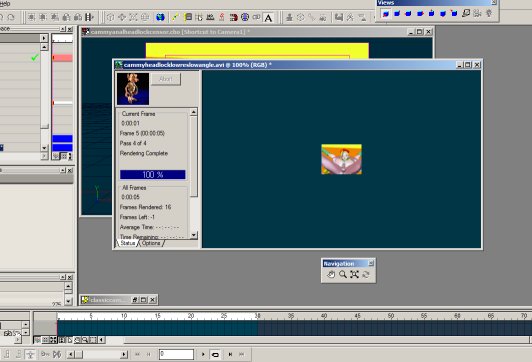
Task: Jump to the last frame button
Action: coord(242,355)
